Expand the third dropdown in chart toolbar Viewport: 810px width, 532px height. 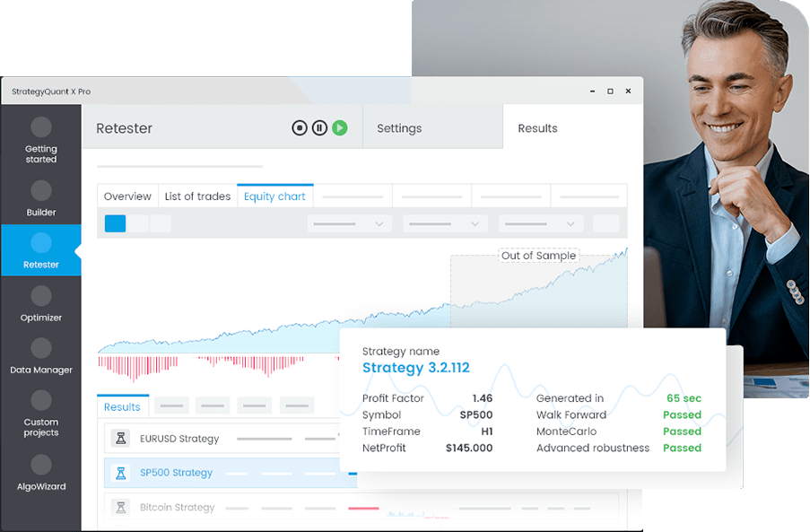541,223
